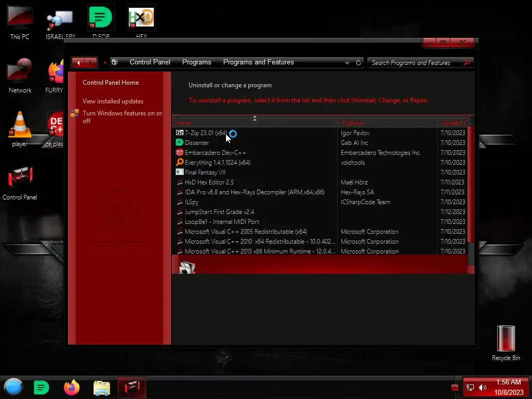Click the Dissenter icon in program list
Image resolution: width=532 pixels, height=399 pixels.
tap(179, 142)
